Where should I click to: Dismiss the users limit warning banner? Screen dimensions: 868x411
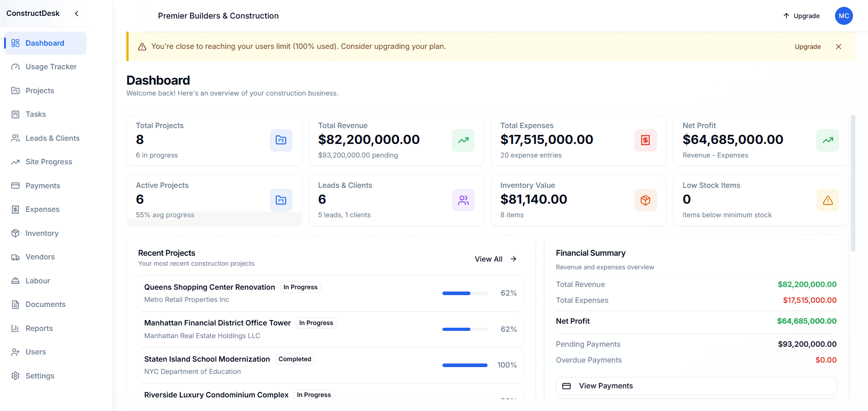point(839,47)
